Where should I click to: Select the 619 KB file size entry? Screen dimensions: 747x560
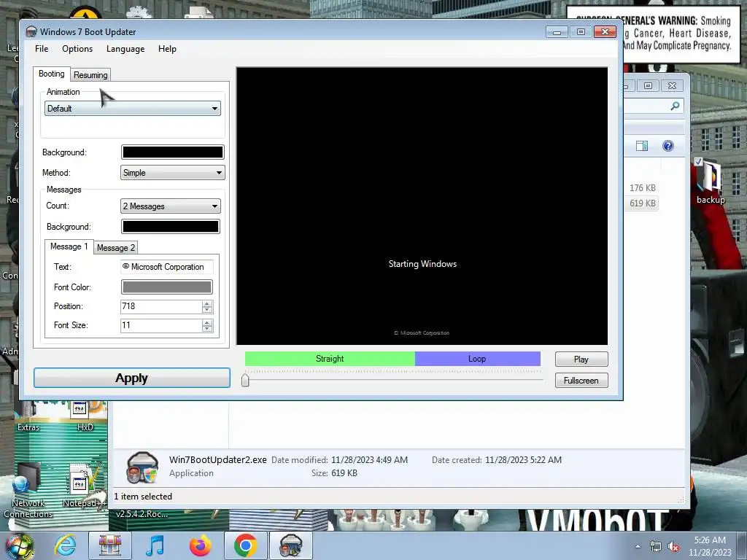[x=642, y=203]
